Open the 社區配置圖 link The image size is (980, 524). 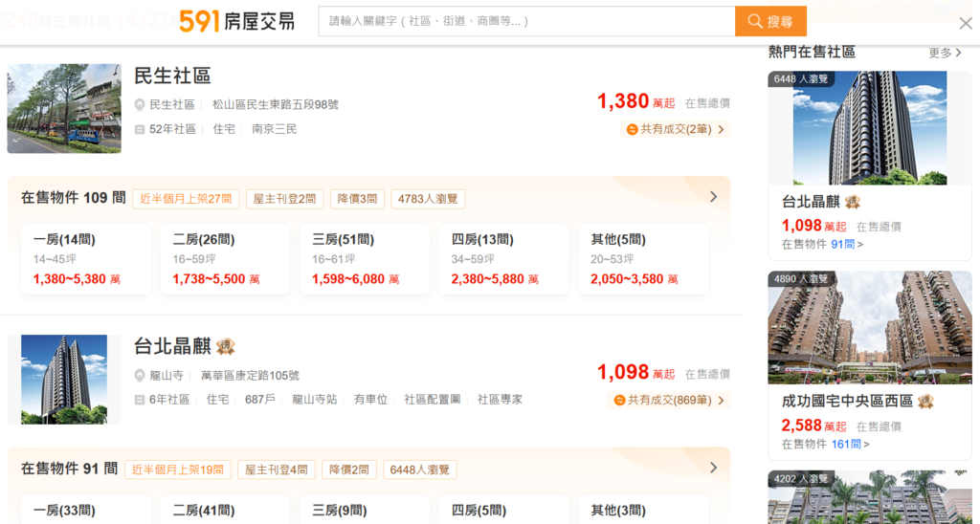point(432,400)
